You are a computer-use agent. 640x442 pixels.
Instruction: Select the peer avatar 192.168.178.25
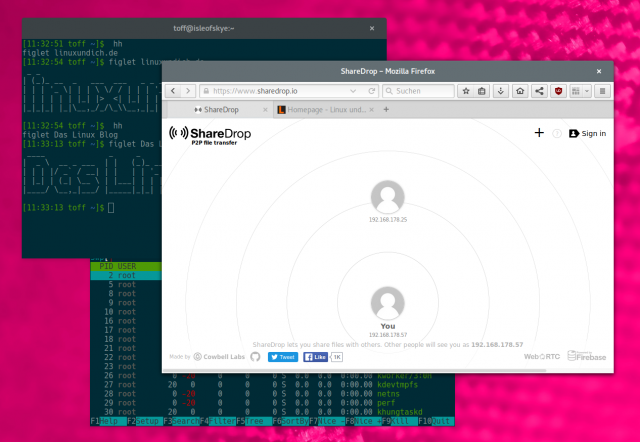tap(388, 197)
